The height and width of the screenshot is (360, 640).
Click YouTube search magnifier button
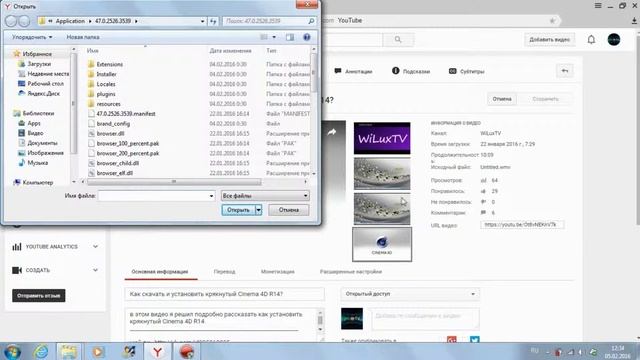pos(398,40)
